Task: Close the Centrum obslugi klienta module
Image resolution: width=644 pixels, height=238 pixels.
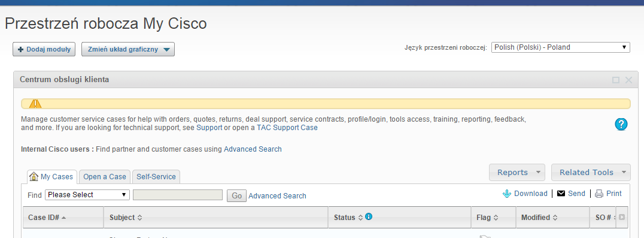Action: tap(628, 80)
